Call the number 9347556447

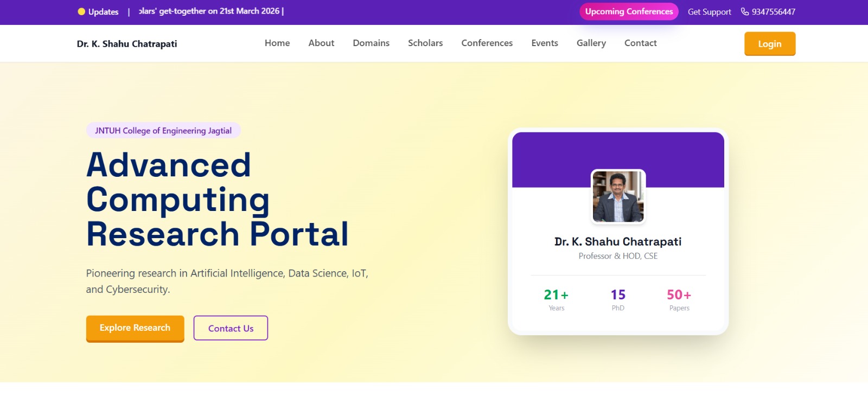773,12
